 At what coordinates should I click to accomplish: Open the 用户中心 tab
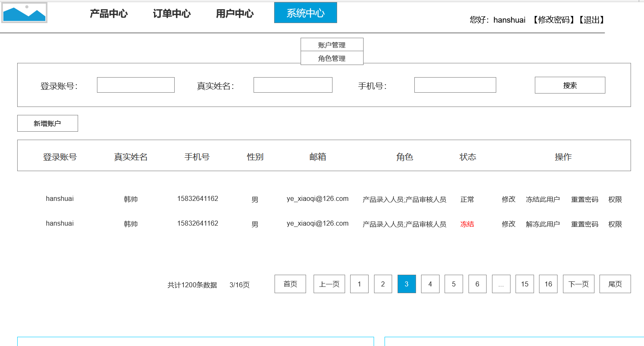pos(235,13)
